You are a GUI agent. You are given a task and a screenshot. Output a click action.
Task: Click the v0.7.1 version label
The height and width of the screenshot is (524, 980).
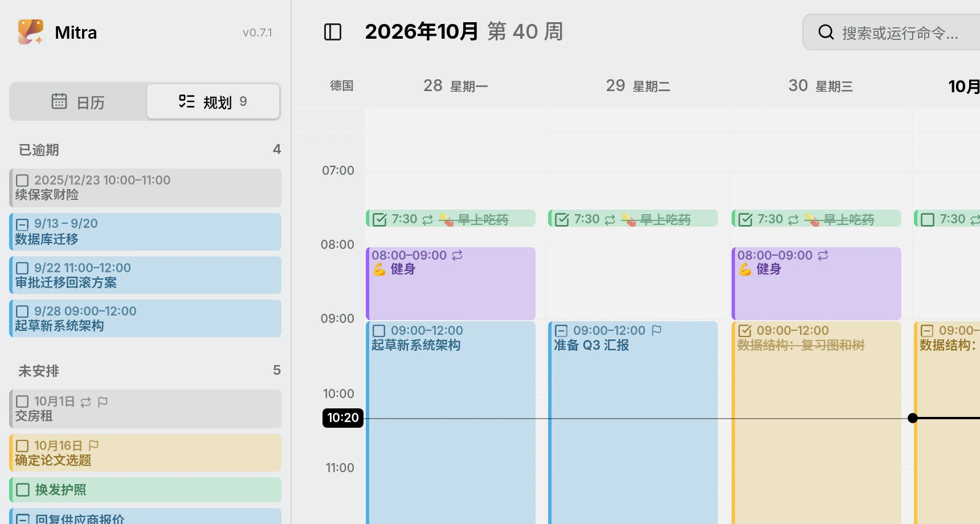(258, 33)
